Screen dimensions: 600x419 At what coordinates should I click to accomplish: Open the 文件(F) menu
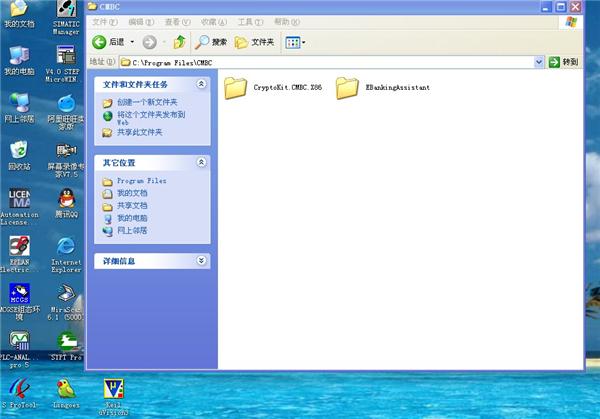(104, 22)
